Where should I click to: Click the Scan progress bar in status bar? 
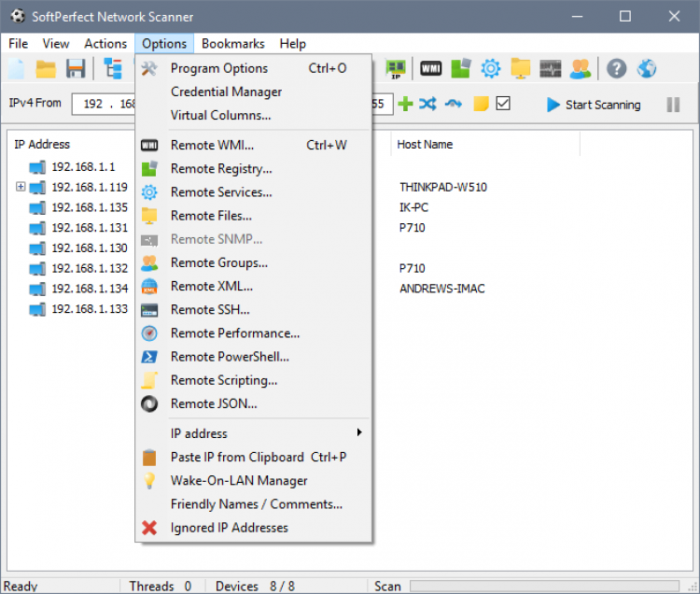coord(545,586)
